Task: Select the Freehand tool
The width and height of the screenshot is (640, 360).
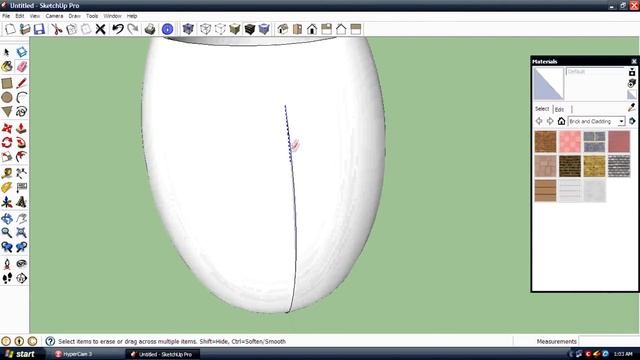Action: pyautogui.click(x=21, y=111)
